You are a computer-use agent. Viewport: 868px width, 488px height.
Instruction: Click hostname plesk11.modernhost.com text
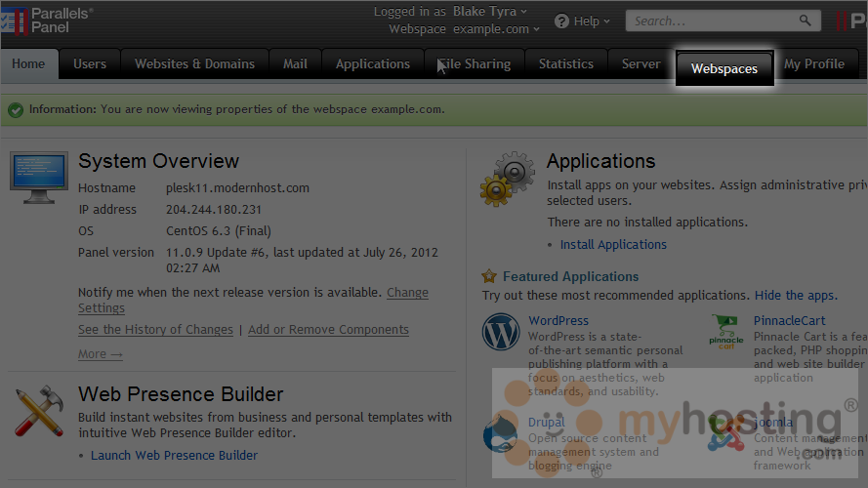click(x=237, y=188)
